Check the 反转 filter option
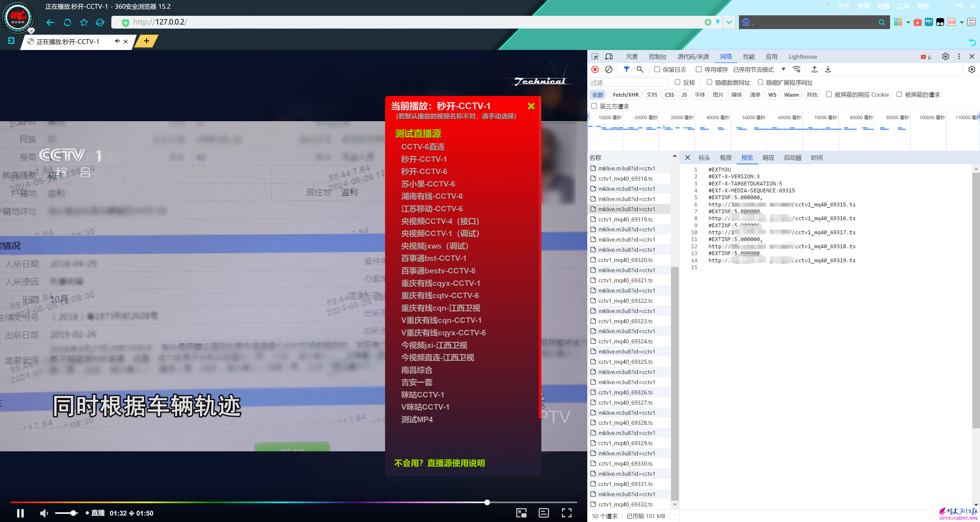The image size is (980, 522). (677, 82)
